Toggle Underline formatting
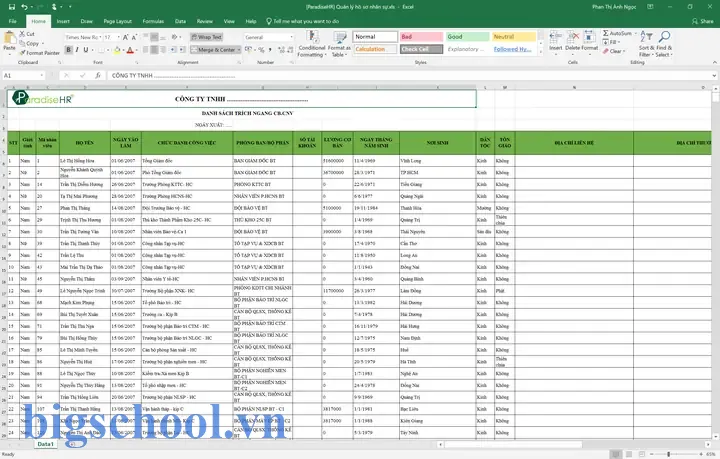The height and width of the screenshot is (459, 720). click(x=85, y=50)
